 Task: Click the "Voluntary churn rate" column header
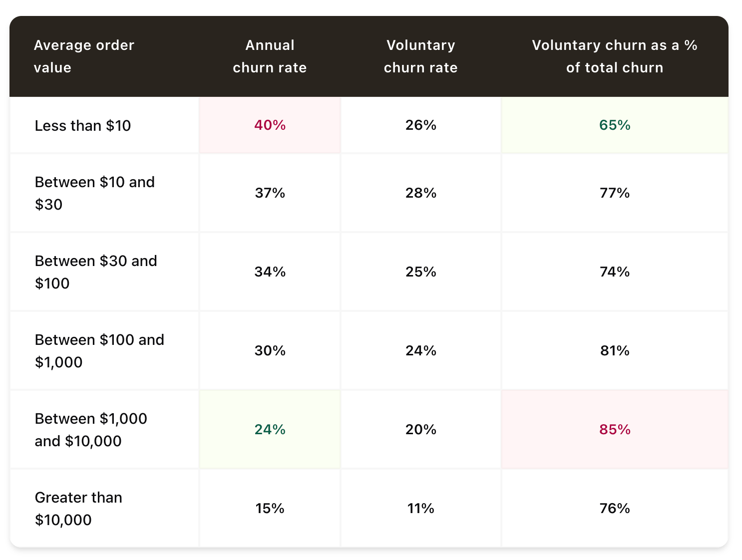click(420, 56)
